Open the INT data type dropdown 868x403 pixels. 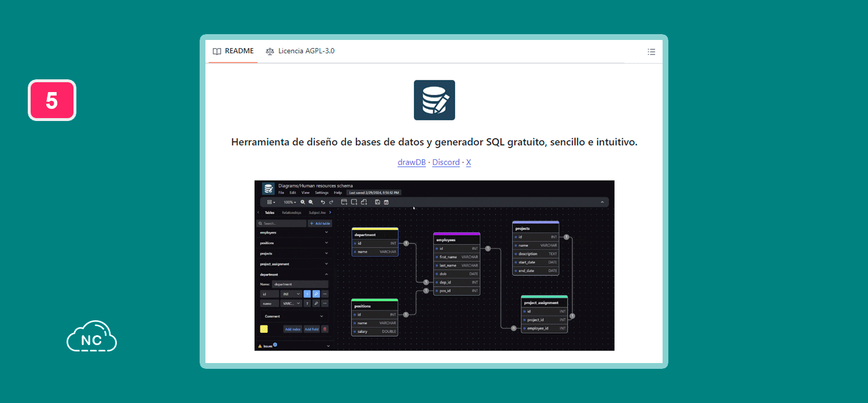point(291,294)
